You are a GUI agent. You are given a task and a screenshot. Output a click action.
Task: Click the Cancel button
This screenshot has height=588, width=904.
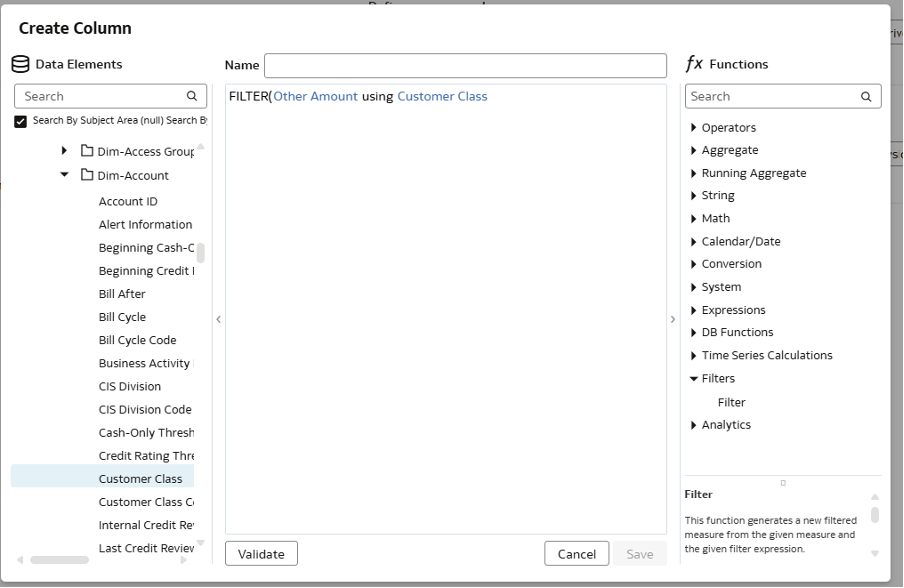pos(576,554)
